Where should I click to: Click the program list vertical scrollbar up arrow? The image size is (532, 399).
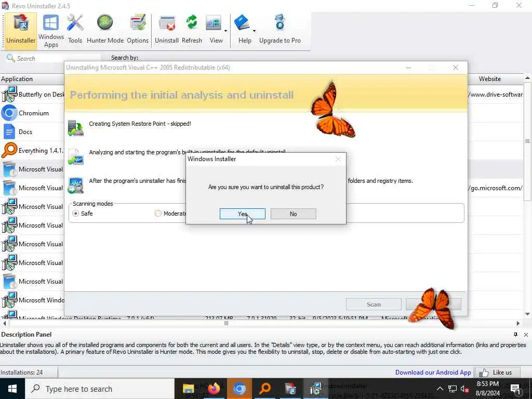(528, 78)
